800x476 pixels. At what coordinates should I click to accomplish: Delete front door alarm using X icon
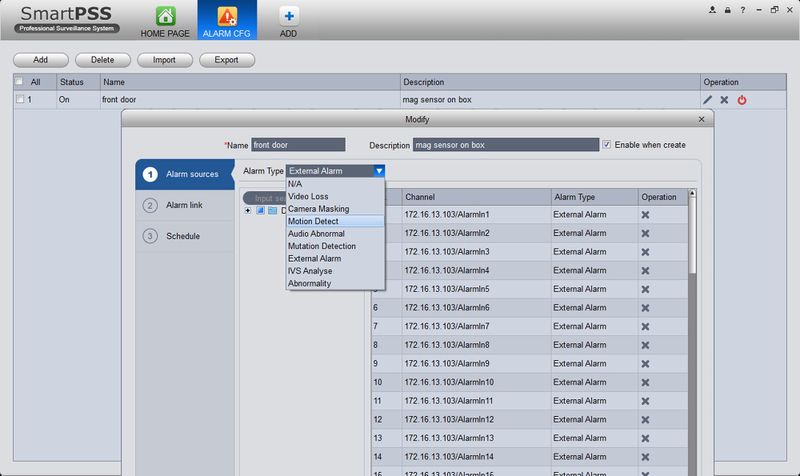pos(724,100)
